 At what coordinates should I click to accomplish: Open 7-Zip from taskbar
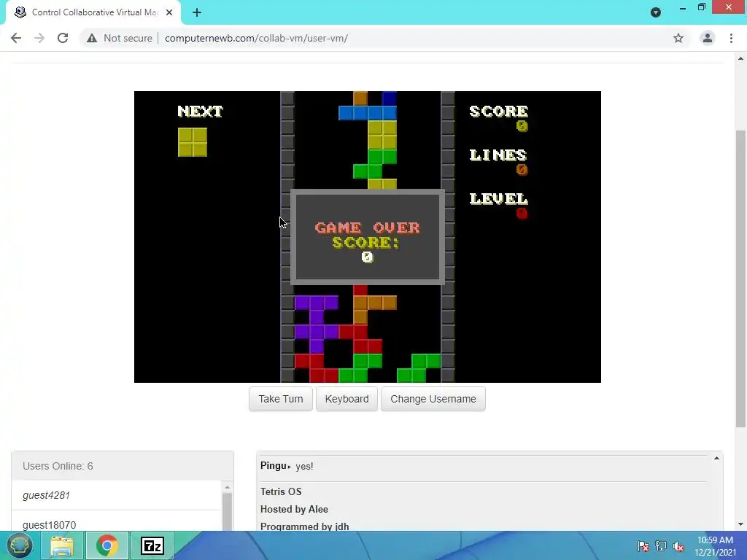coord(152,545)
